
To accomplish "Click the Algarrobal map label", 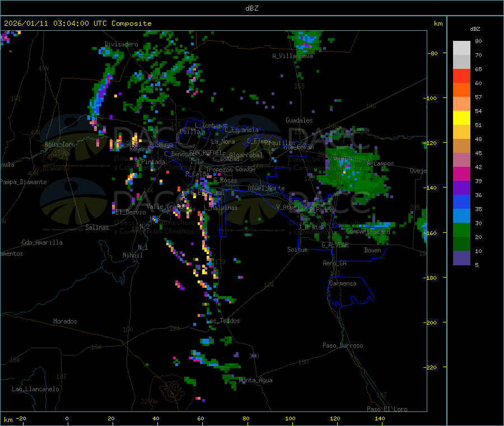I will point(246,155).
